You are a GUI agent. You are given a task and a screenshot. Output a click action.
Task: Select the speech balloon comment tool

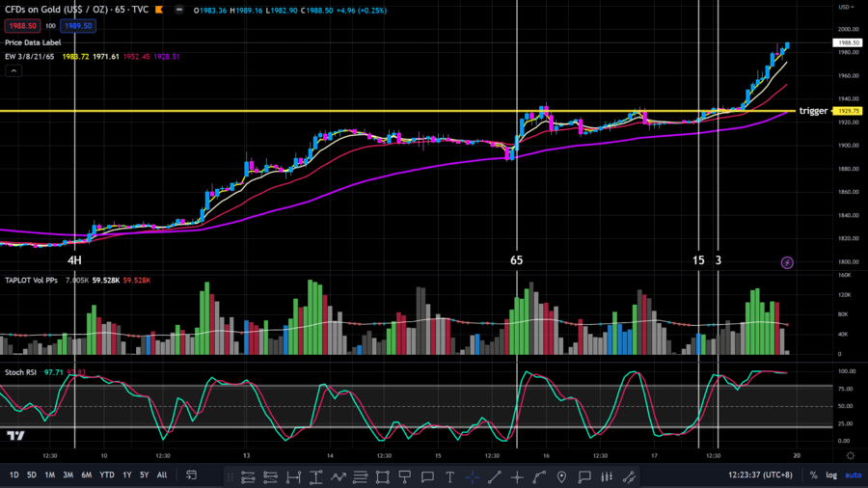(427, 477)
